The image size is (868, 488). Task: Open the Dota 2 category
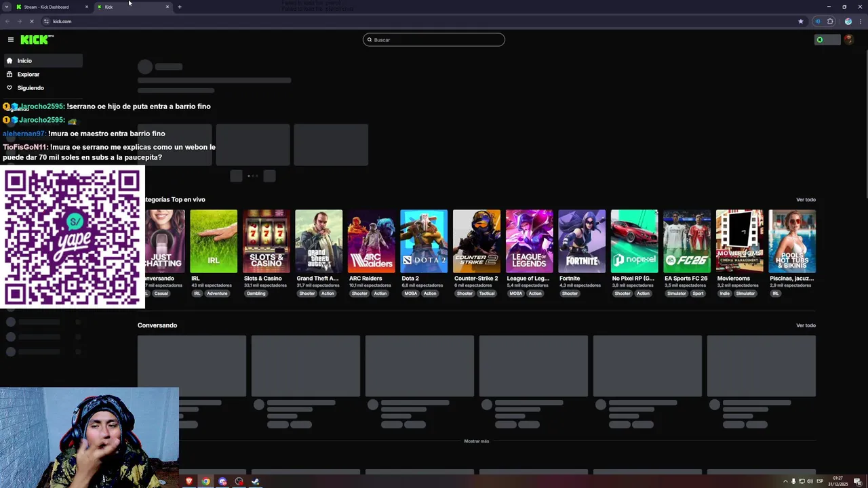pyautogui.click(x=424, y=241)
